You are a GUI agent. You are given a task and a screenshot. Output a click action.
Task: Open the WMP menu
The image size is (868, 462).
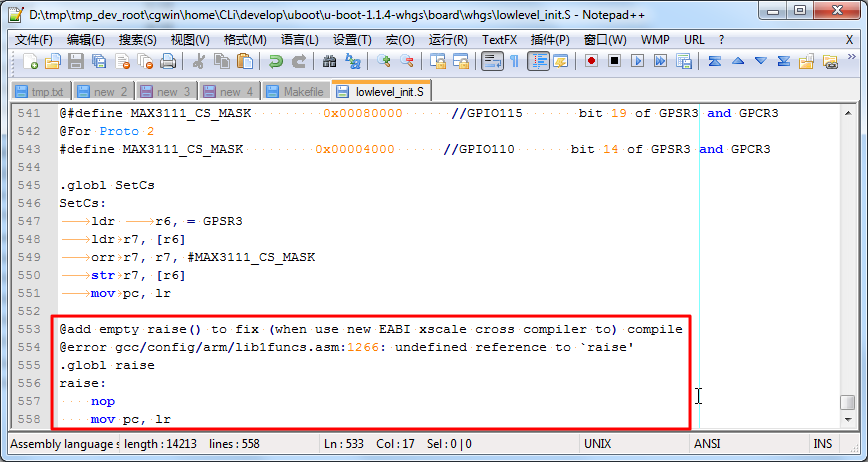click(x=655, y=40)
